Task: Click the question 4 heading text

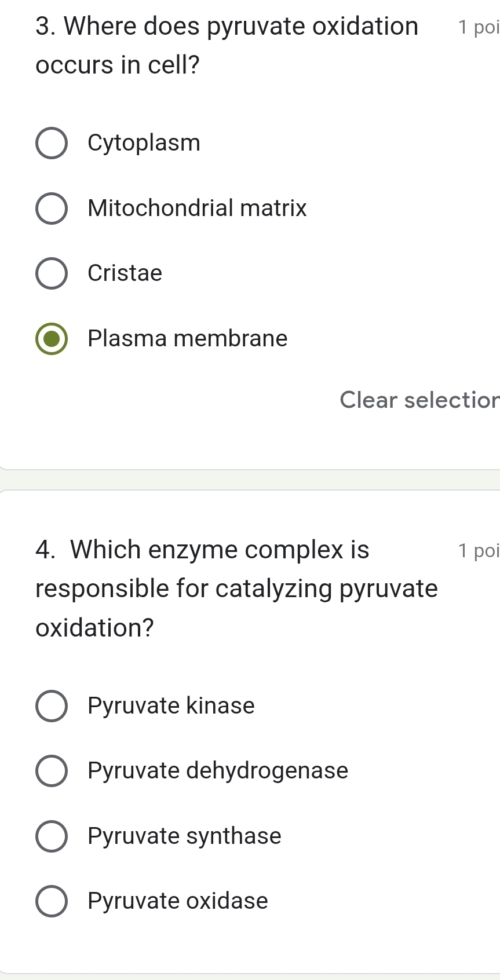Action: pyautogui.click(x=232, y=588)
